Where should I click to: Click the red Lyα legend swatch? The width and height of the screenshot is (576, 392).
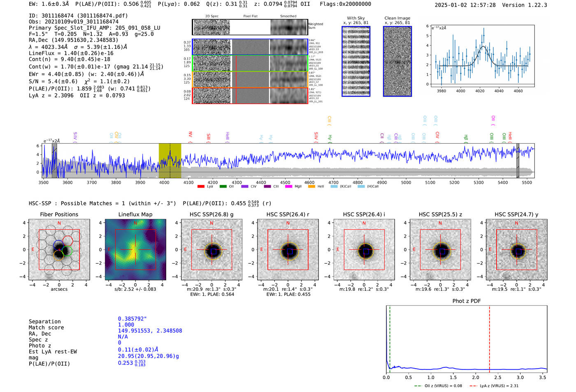click(x=201, y=186)
